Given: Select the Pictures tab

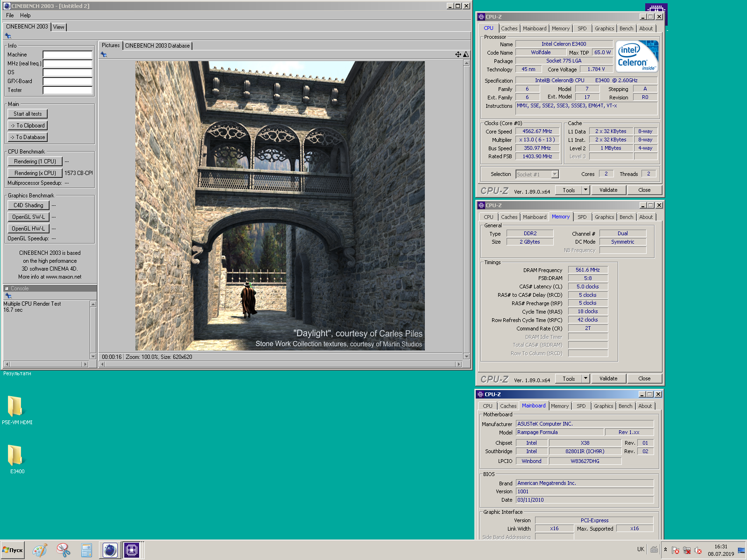Looking at the screenshot, I should (x=111, y=45).
